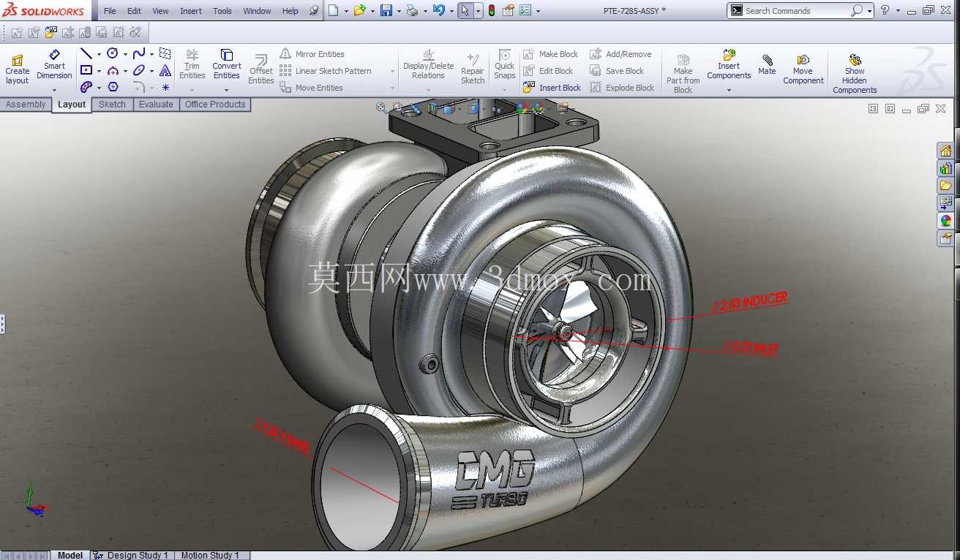Image resolution: width=960 pixels, height=560 pixels.
Task: Click the Open folder icon in the toolbar
Action: click(359, 10)
